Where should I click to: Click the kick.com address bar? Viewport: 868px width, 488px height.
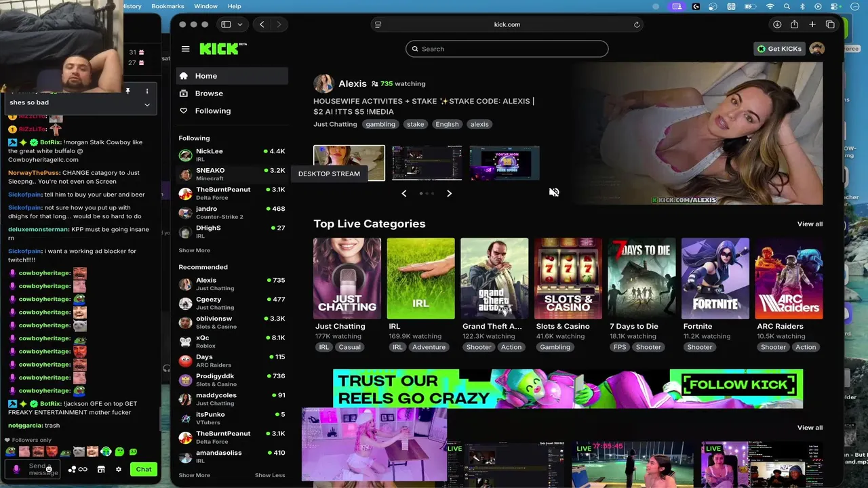pos(507,24)
